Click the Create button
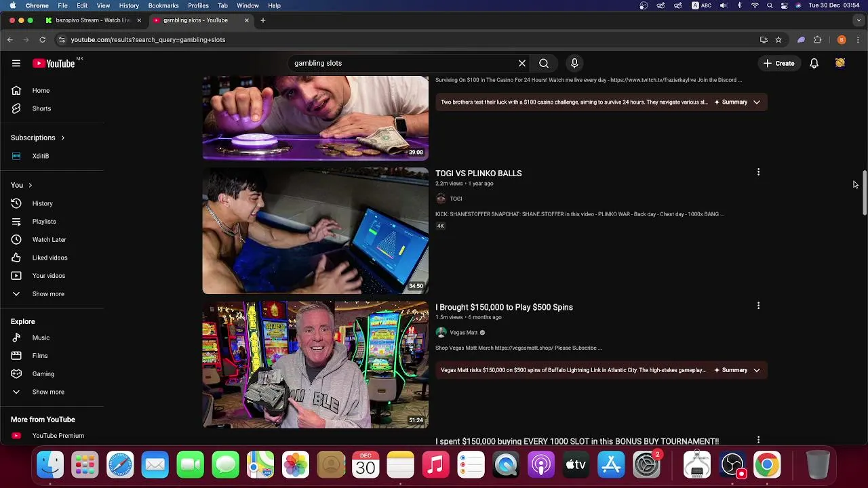The width and height of the screenshot is (868, 488). coord(778,63)
